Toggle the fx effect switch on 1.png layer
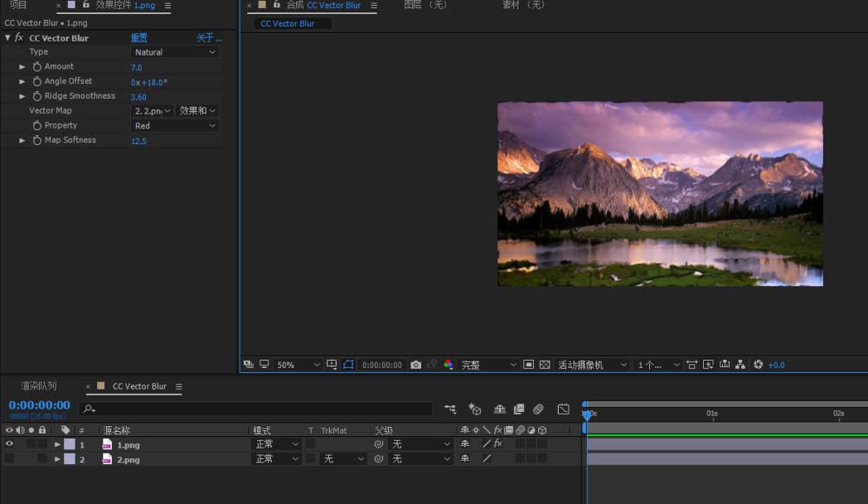 [x=498, y=444]
